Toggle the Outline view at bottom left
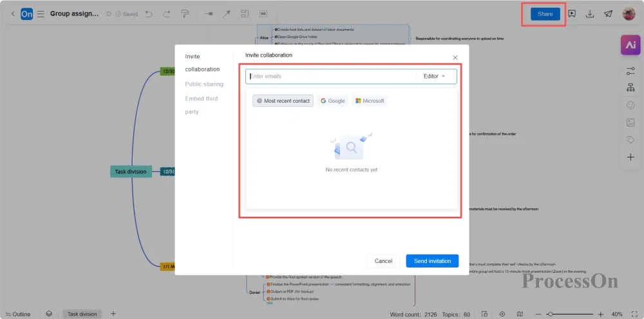 (17, 314)
